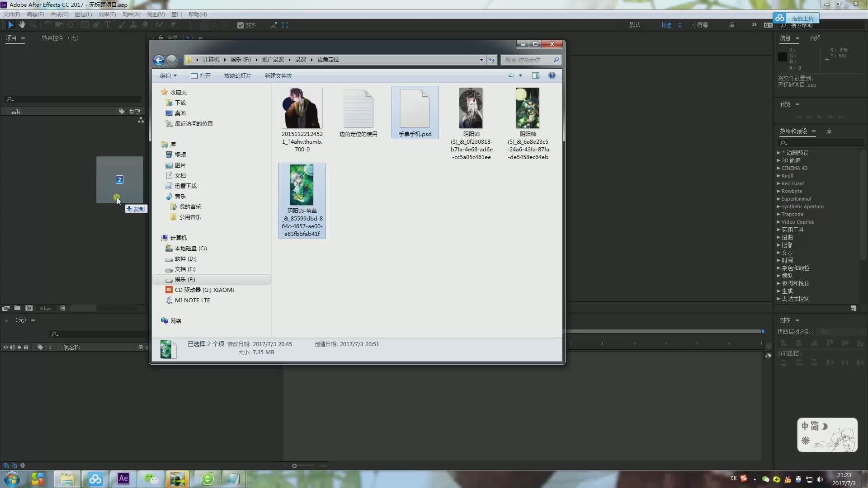This screenshot has width=868, height=488.
Task: Click the 打开 button in Explorer
Action: [x=201, y=75]
